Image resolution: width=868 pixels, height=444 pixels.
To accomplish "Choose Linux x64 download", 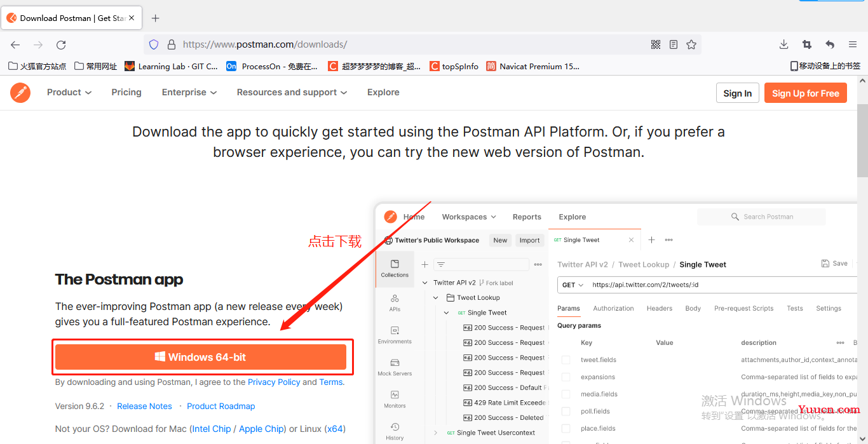I will [x=335, y=429].
